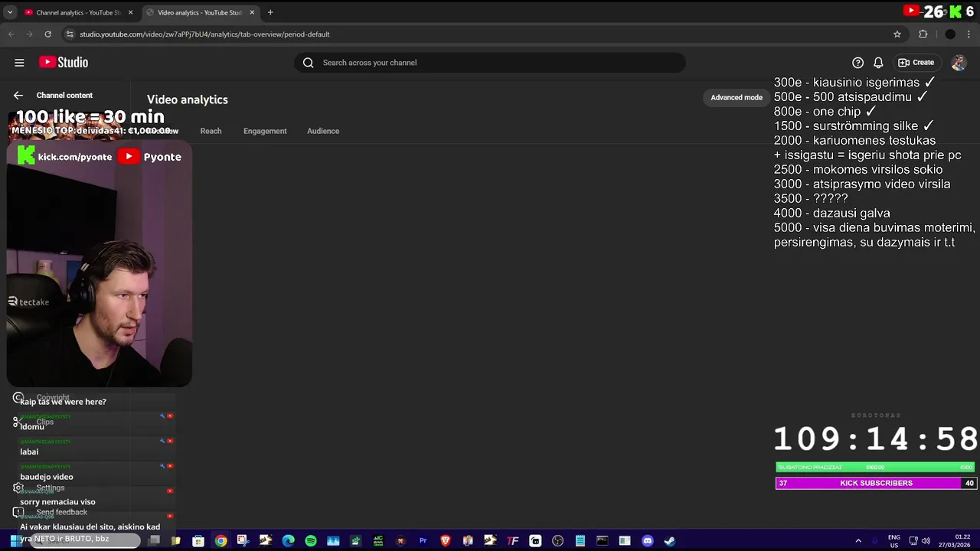The width and height of the screenshot is (980, 551).
Task: Open the tab search dropdown
Action: pyautogui.click(x=10, y=12)
